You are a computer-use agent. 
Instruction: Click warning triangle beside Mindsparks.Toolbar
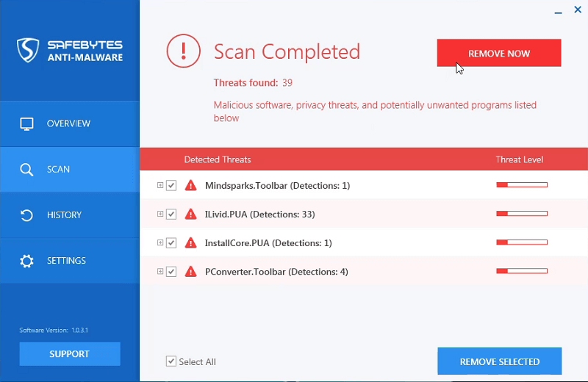point(191,185)
